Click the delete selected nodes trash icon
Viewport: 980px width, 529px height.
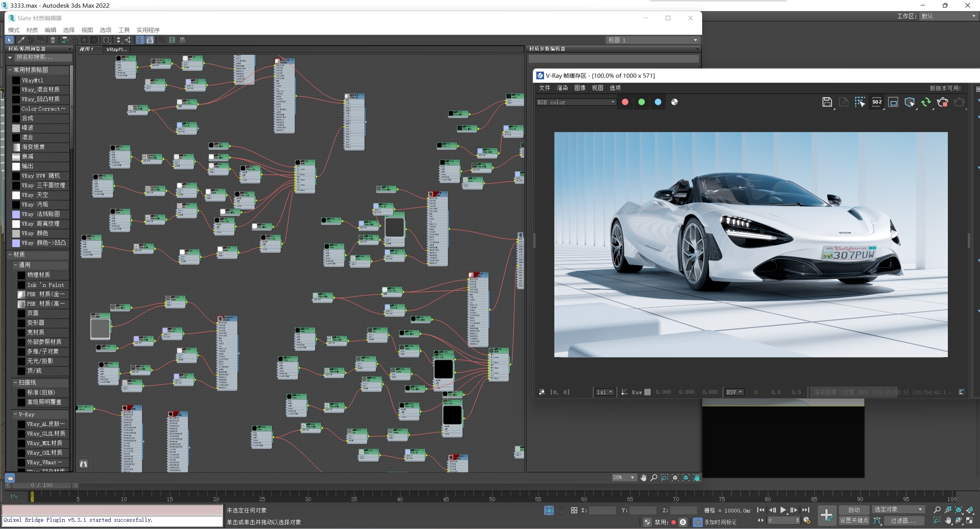(53, 40)
